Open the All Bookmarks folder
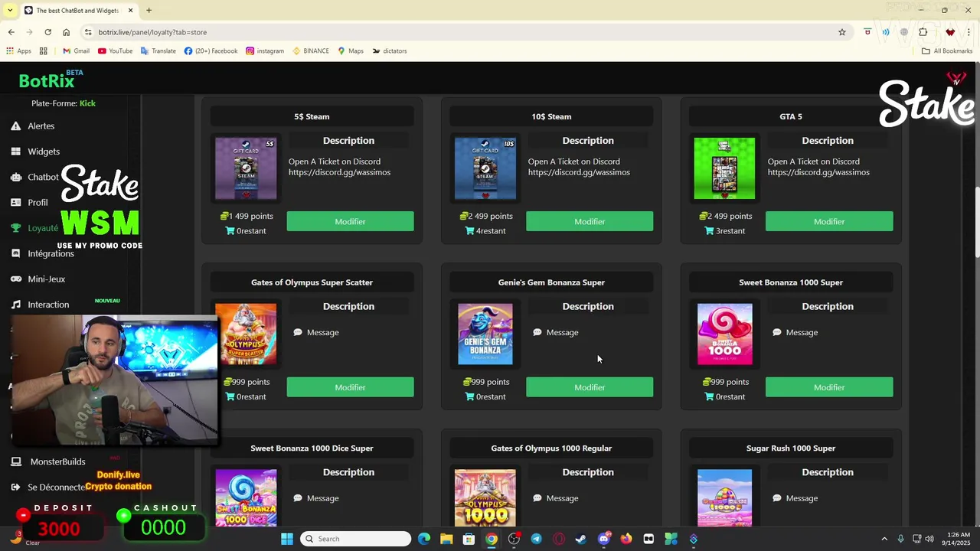 [947, 51]
